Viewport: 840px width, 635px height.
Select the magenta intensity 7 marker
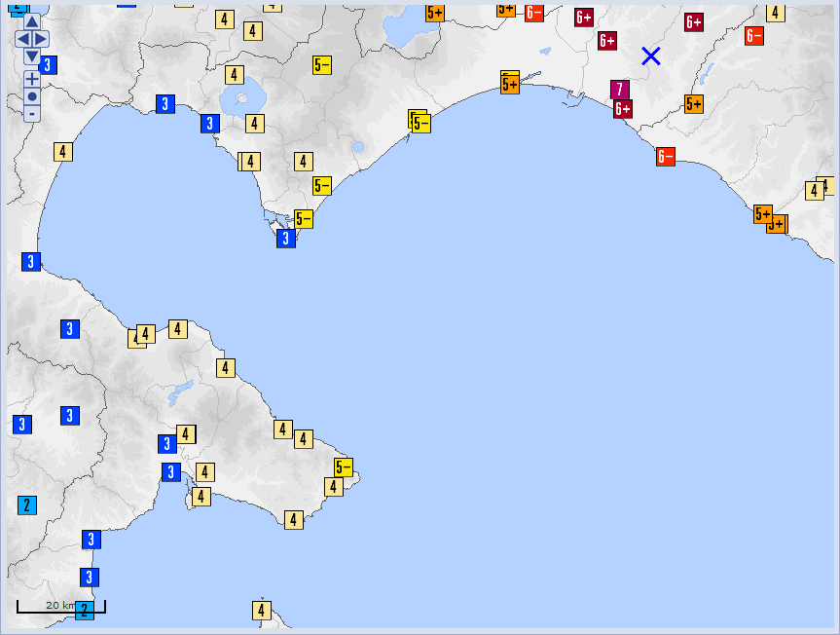[620, 90]
